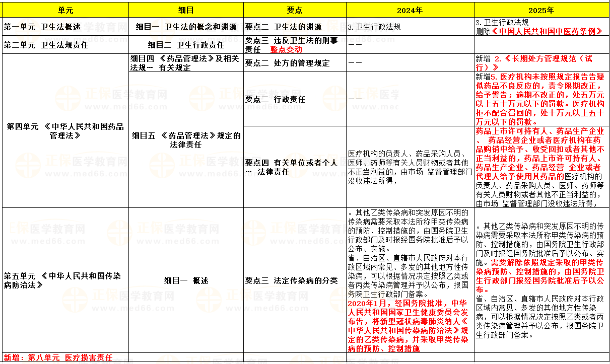Screen dimensions: 610x364
Task: Click the red 整点变动 label
Action: (286, 49)
